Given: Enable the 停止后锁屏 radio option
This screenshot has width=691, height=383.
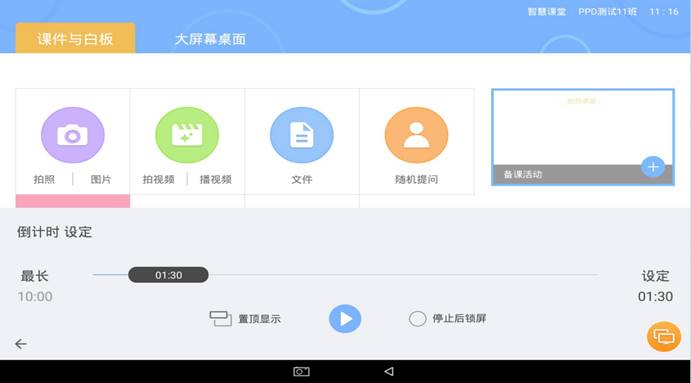Looking at the screenshot, I should 417,319.
